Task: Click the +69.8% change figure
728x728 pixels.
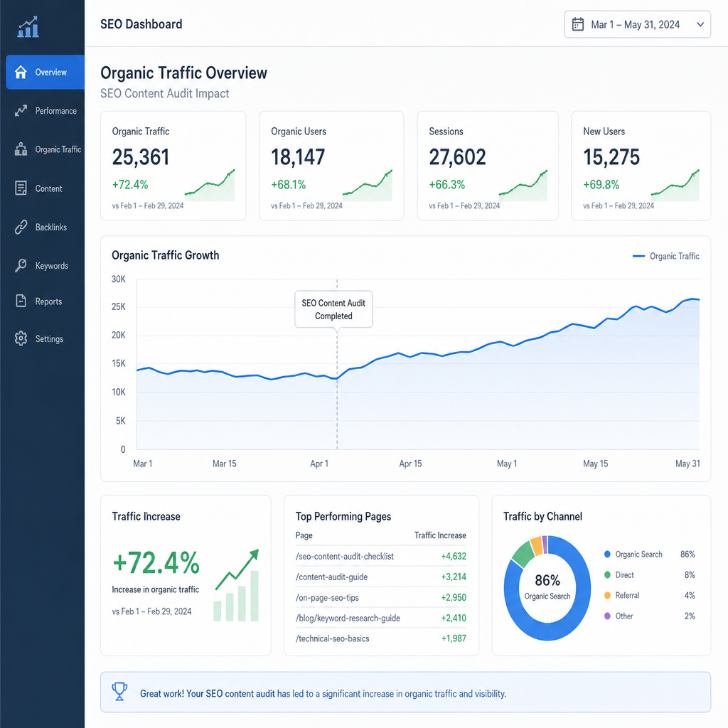Action: pos(601,185)
